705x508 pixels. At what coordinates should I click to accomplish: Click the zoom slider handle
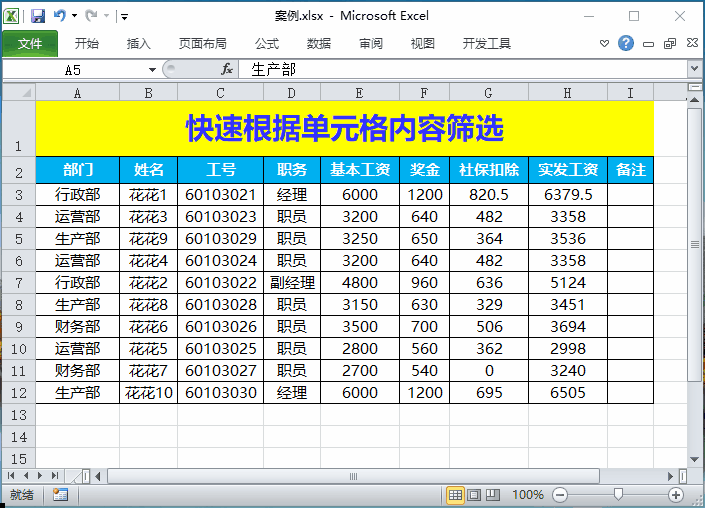coord(619,494)
